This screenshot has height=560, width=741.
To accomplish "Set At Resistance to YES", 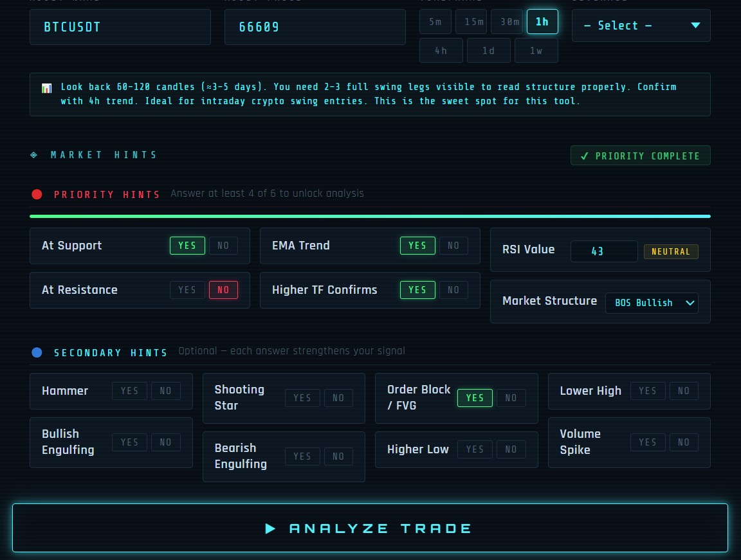I will click(187, 290).
